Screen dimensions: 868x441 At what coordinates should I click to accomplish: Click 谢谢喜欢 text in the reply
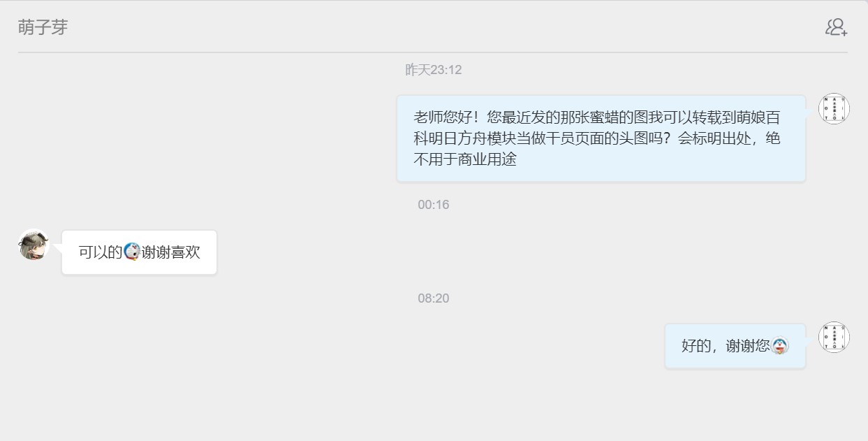tap(171, 252)
